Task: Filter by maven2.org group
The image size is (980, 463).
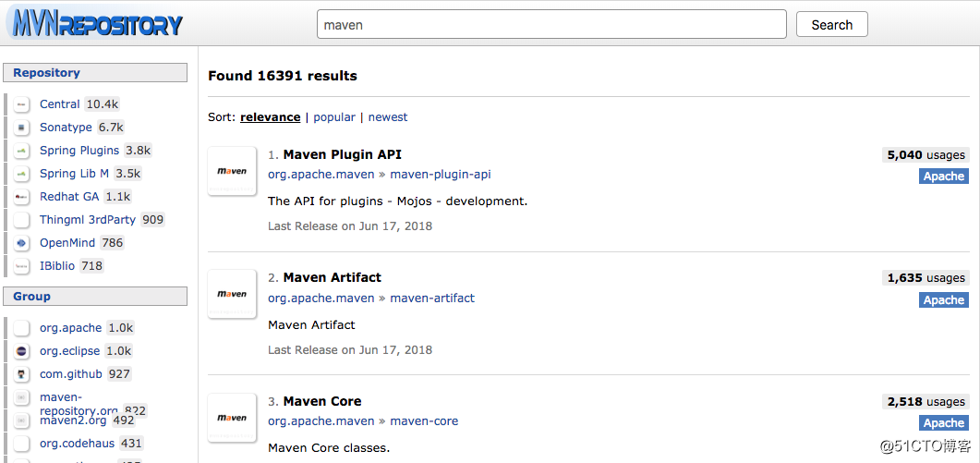Action: (x=73, y=420)
